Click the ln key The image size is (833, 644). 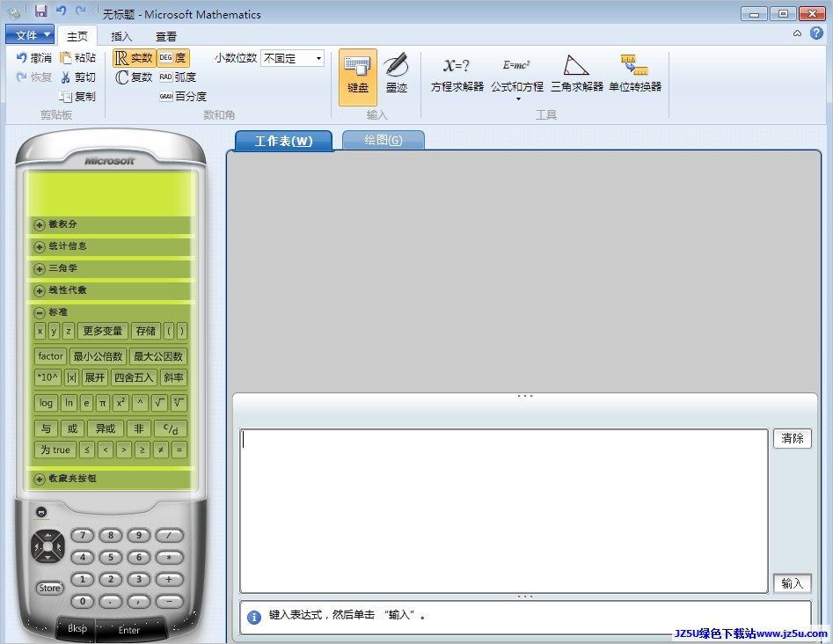[x=69, y=403]
